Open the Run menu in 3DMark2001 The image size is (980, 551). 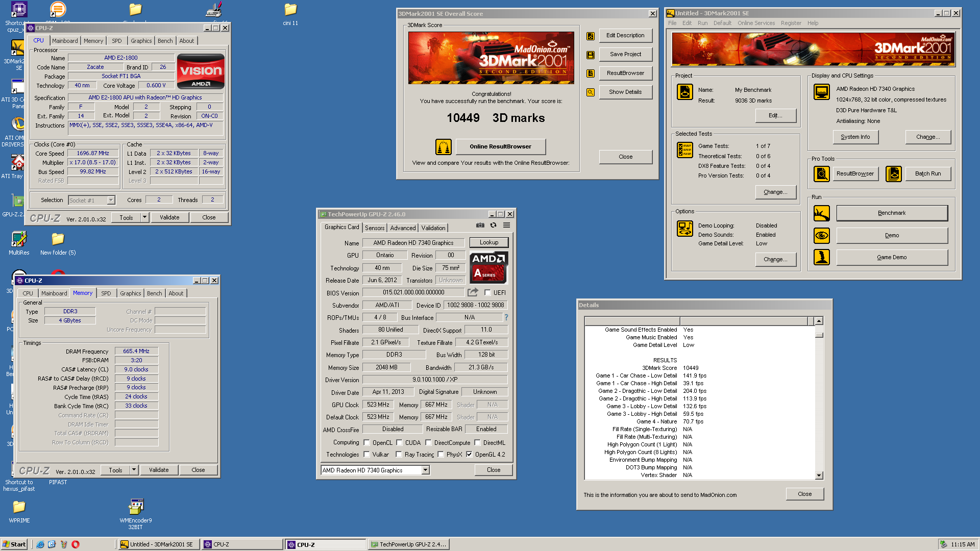[x=702, y=23]
